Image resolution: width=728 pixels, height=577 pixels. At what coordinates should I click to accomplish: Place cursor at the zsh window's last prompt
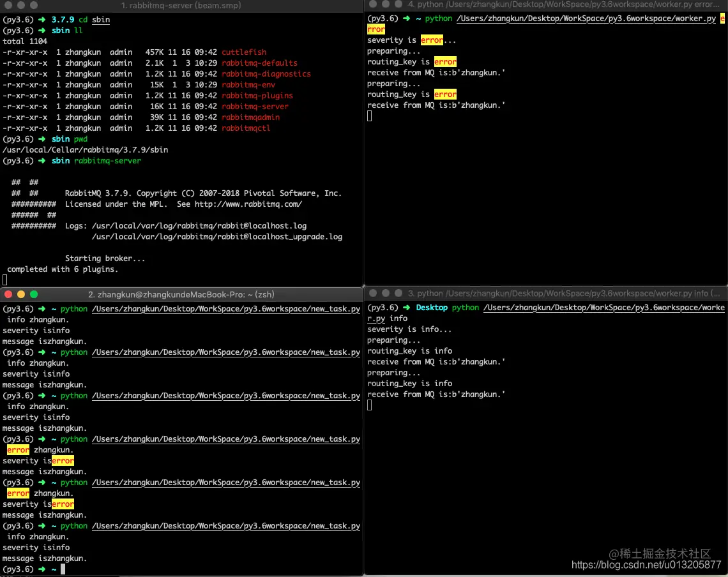click(63, 569)
